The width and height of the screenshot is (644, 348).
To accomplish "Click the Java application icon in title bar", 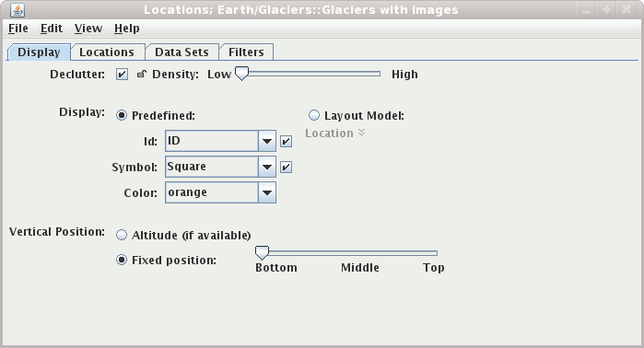I will point(18,10).
